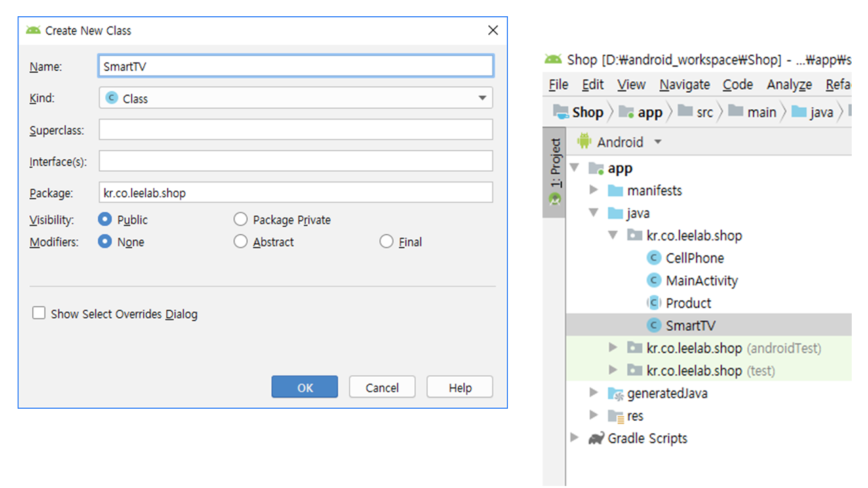The image size is (868, 488).
Task: Enable Show Select Overrides Dialog checkbox
Action: (39, 313)
